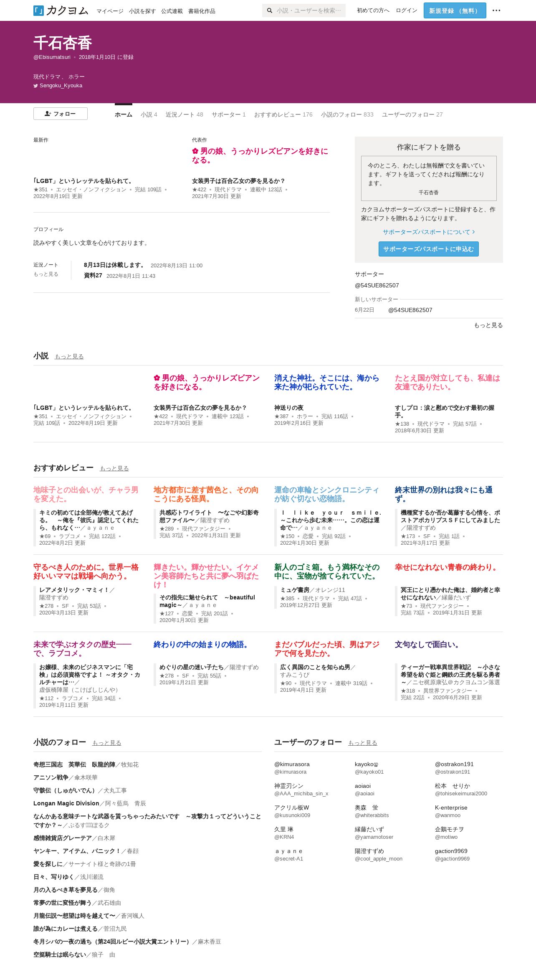536x980 pixels.
Task: Open サポーターズパスポートについて link
Action: [429, 232]
